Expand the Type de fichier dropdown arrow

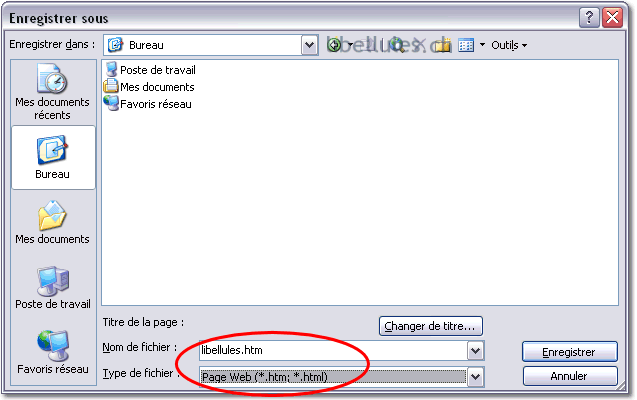[475, 377]
